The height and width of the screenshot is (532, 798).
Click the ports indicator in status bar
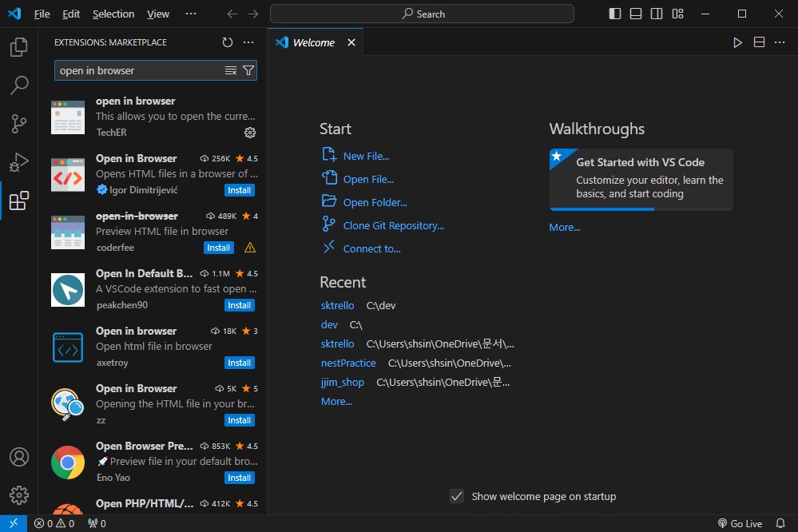point(97,523)
